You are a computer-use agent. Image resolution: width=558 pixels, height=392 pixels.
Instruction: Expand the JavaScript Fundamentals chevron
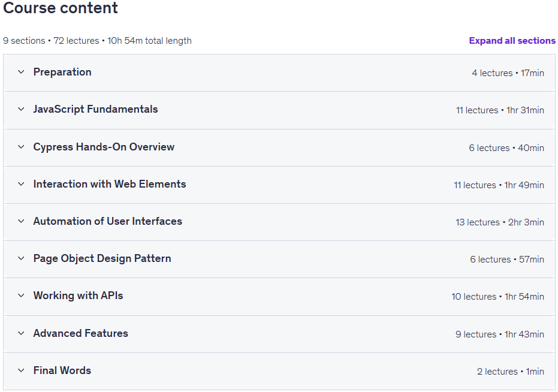(22, 109)
